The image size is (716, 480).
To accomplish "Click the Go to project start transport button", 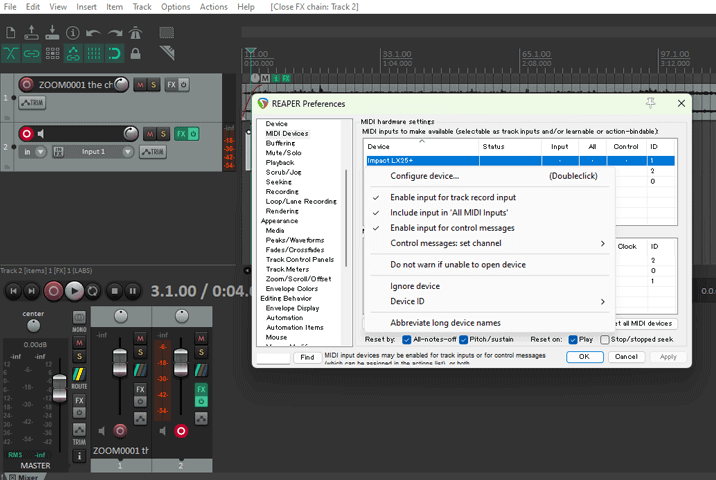I will [x=13, y=291].
